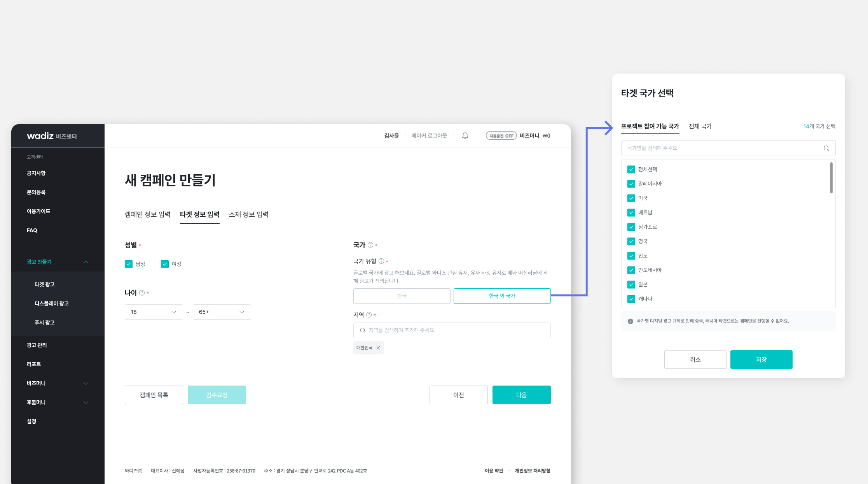Switch to the 전체 국가 tab
The width and height of the screenshot is (868, 484).
pyautogui.click(x=700, y=126)
